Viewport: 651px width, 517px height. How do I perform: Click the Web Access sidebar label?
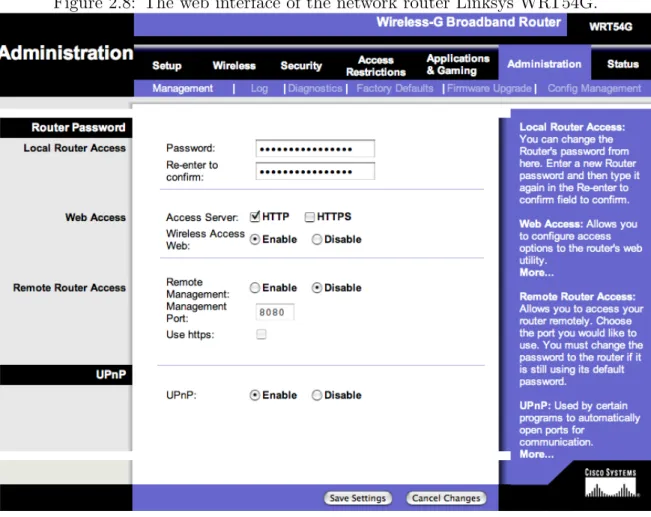tap(95, 218)
